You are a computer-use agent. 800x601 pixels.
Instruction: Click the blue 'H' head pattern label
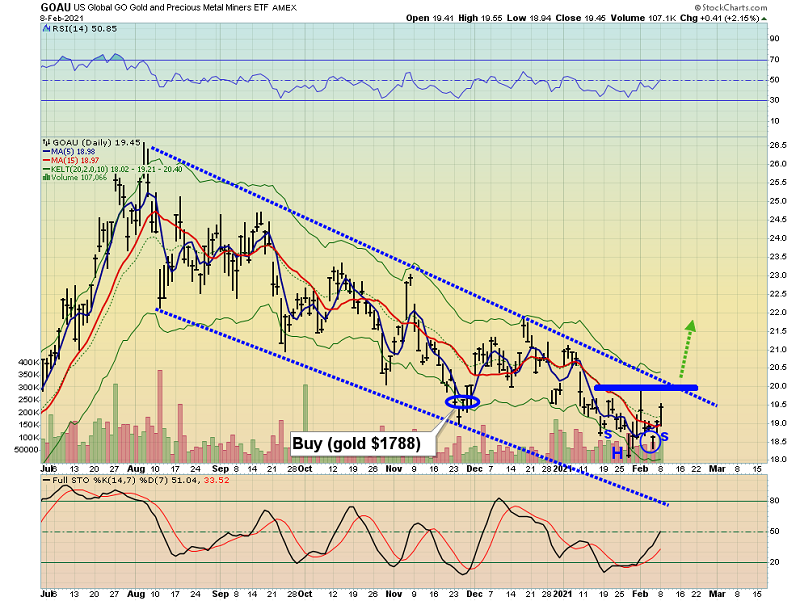coord(618,453)
